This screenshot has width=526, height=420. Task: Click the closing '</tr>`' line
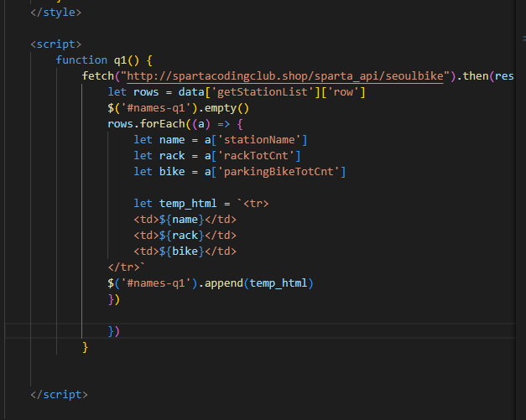tap(126, 267)
